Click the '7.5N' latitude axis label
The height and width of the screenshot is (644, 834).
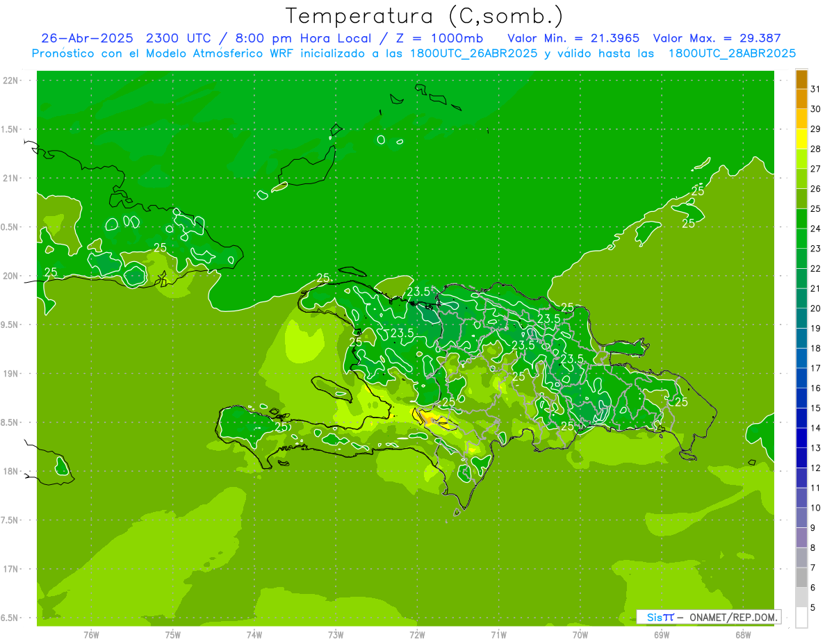[x=9, y=520]
